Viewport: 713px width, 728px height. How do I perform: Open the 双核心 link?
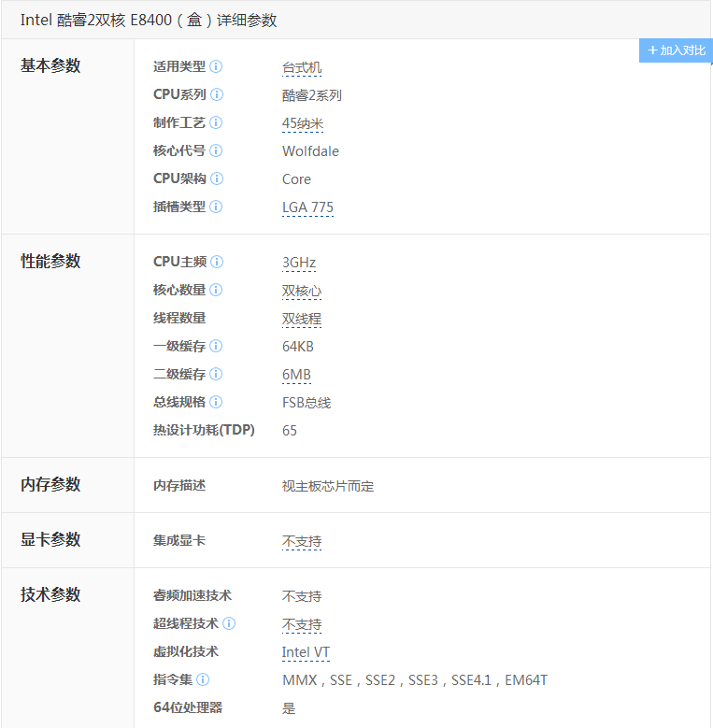[302, 292]
